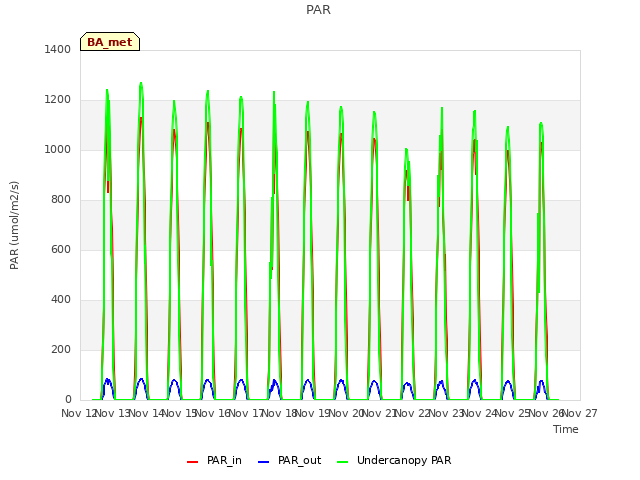Click the PAR chart title
This screenshot has height=480, width=640.
coord(318,9)
